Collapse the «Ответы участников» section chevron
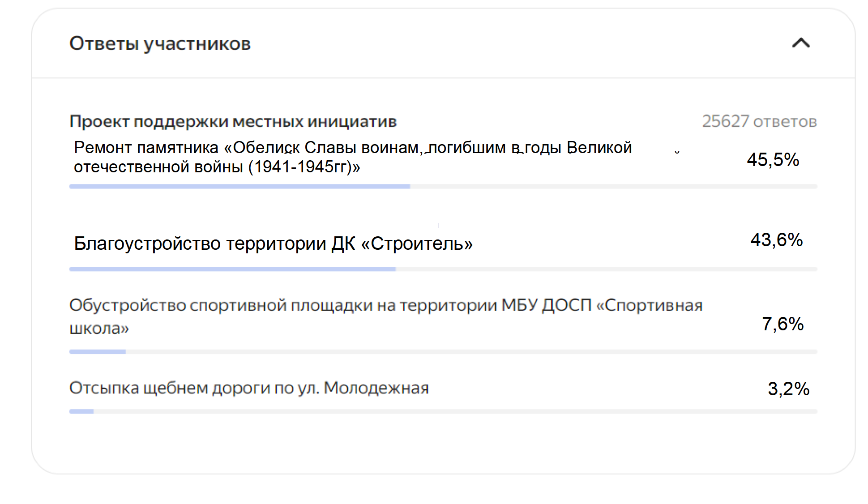The image size is (868, 504). coord(801,43)
